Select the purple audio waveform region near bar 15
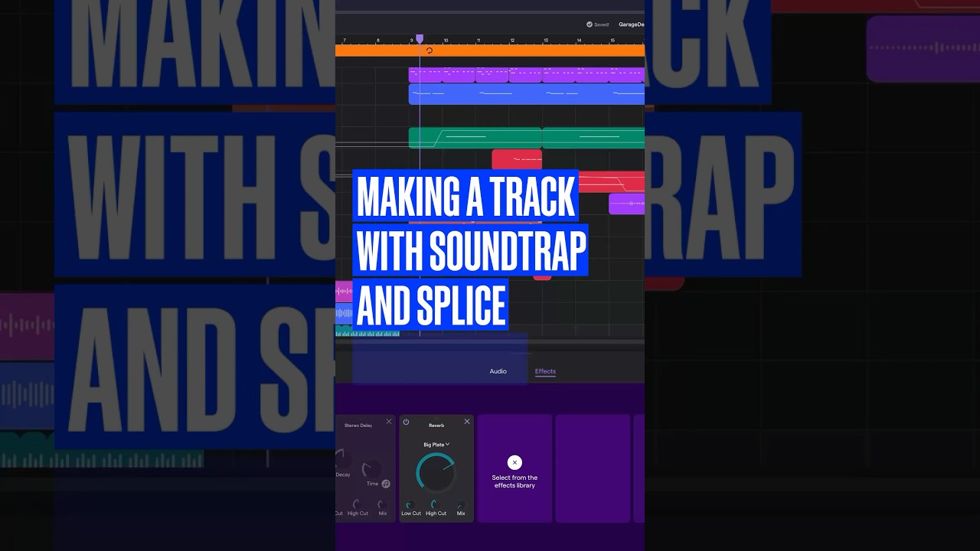 (x=626, y=204)
